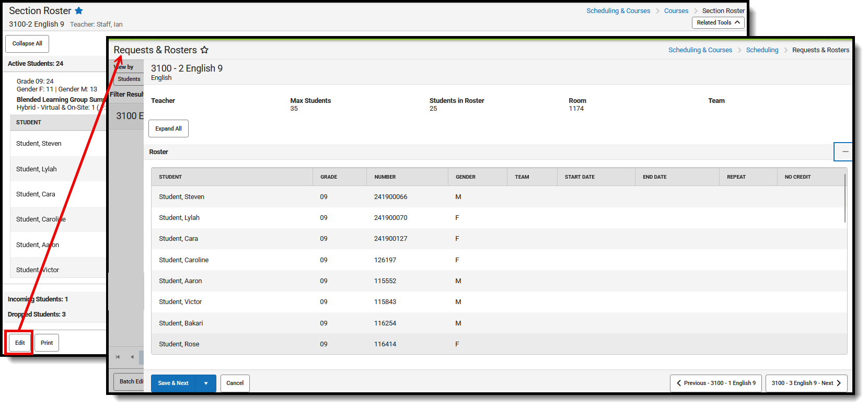The height and width of the screenshot is (408, 868).
Task: Open Related Tools menu
Action: [718, 22]
